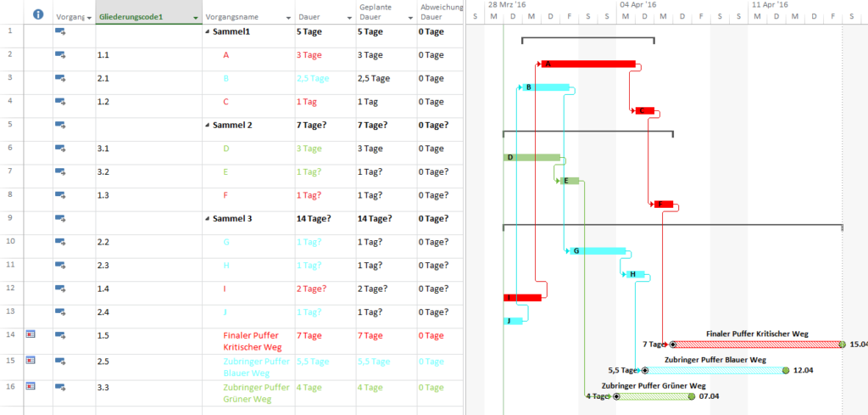Screen dimensions: 868x415
Task: Collapse the Sammel 2 summary task
Action: [x=208, y=126]
